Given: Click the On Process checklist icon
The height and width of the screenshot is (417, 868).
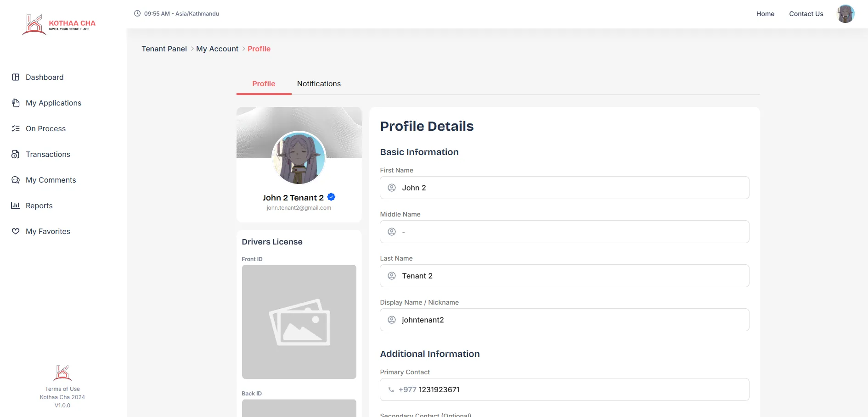Looking at the screenshot, I should (16, 128).
